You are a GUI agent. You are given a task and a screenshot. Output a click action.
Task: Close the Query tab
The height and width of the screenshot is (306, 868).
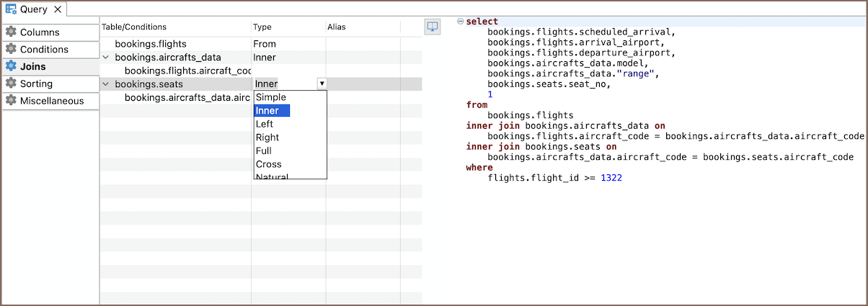point(58,9)
